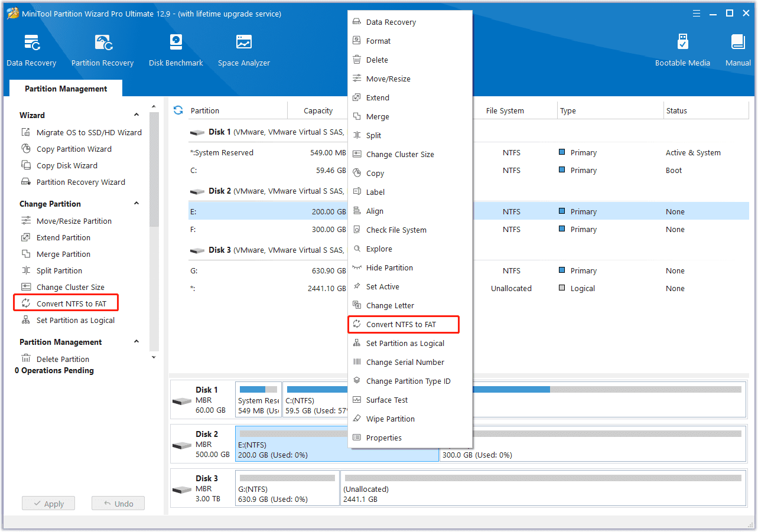Select the G: partition row
This screenshot has height=532, width=758.
pos(469,270)
